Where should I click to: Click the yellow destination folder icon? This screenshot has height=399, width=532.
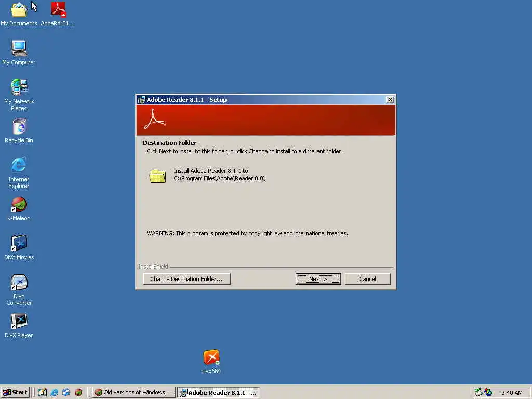157,176
